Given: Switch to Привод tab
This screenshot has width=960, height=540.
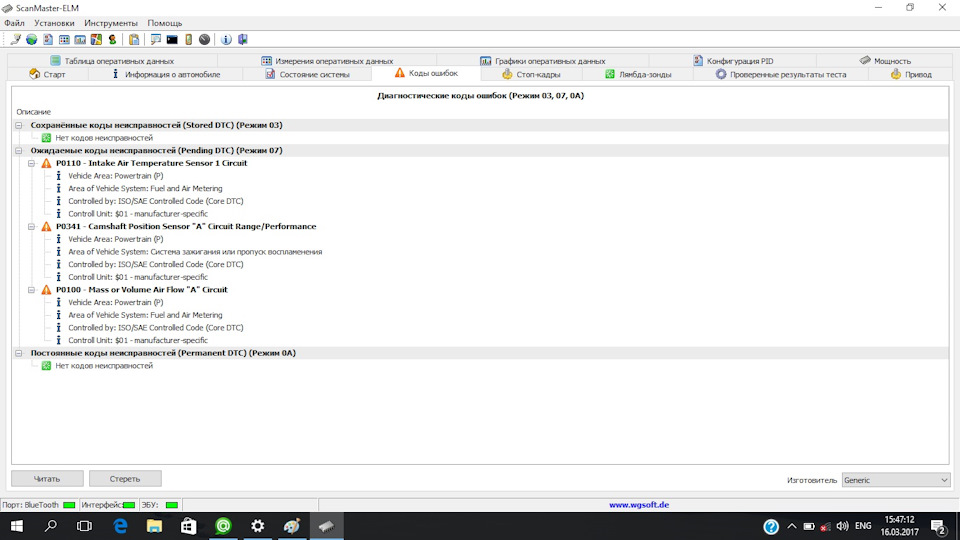Looking at the screenshot, I should (910, 74).
